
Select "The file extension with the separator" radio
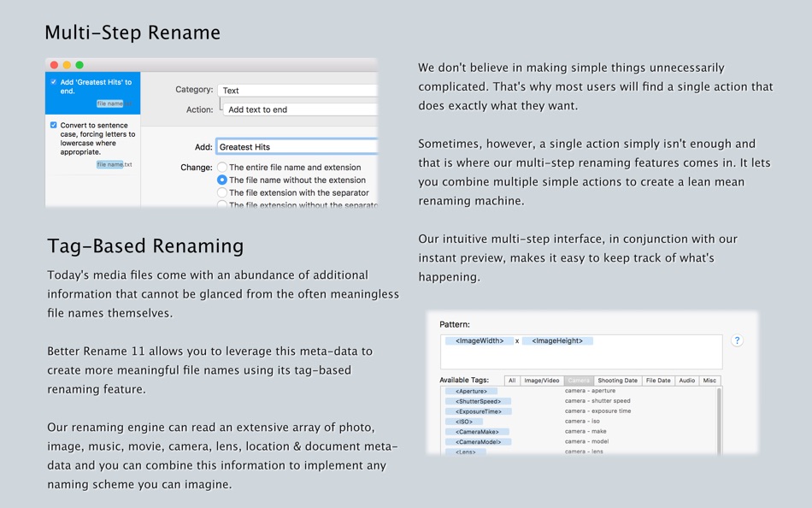tap(222, 192)
